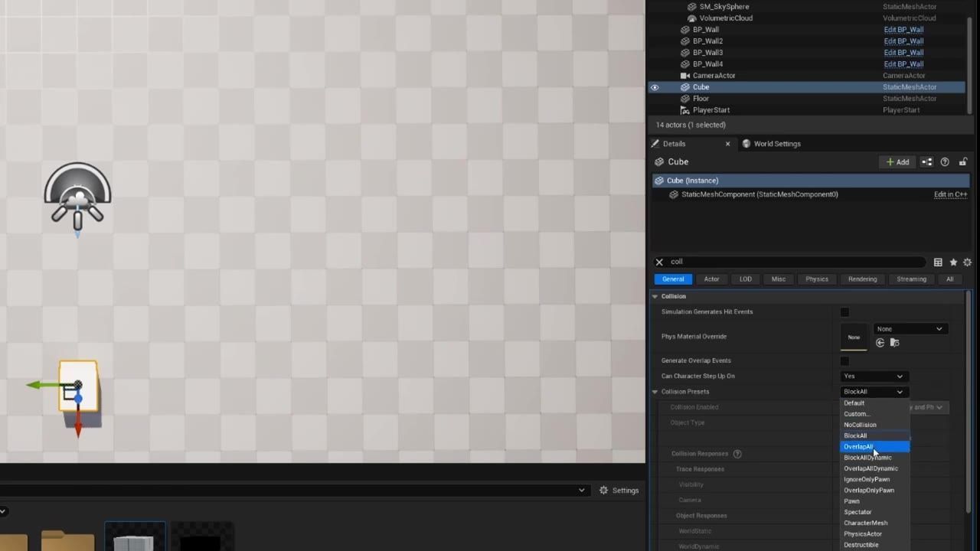Switch to the Details tab
Viewport: 980px width, 551px height.
click(x=674, y=144)
